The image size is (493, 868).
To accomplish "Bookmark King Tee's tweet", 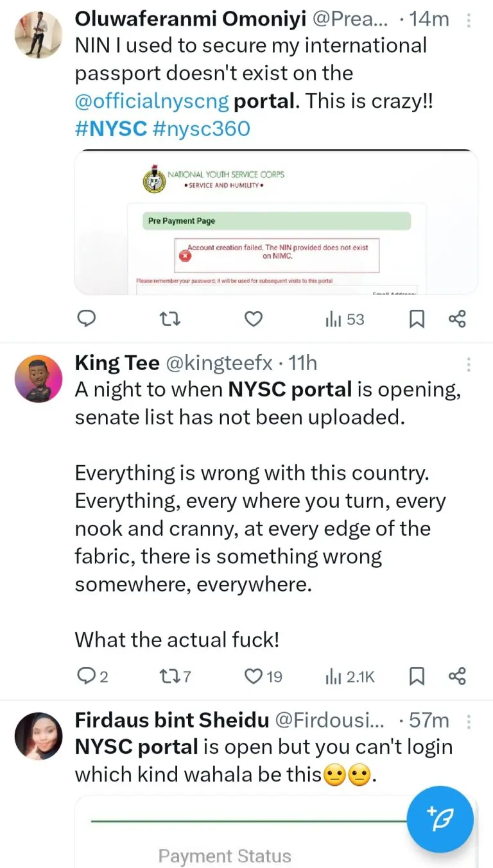I will coord(417,676).
